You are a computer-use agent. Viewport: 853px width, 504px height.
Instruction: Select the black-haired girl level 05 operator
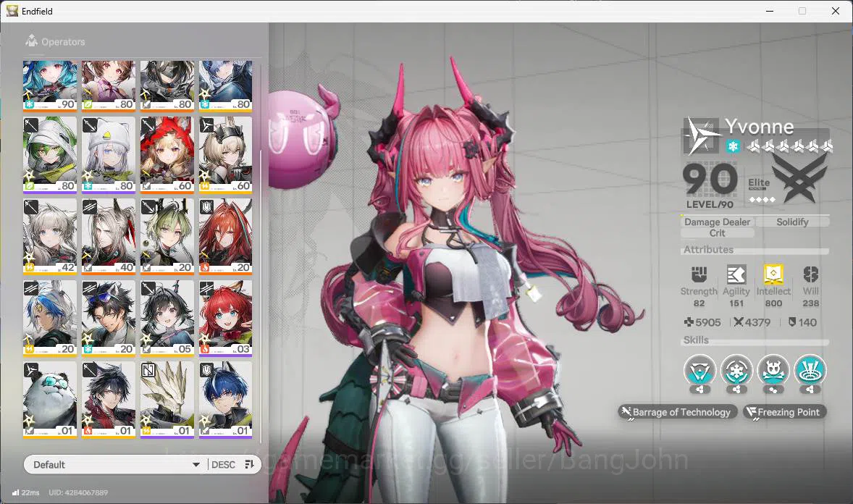coord(167,318)
